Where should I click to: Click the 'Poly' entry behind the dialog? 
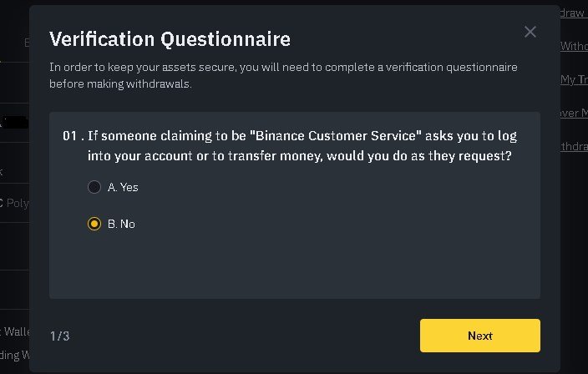click(17, 203)
